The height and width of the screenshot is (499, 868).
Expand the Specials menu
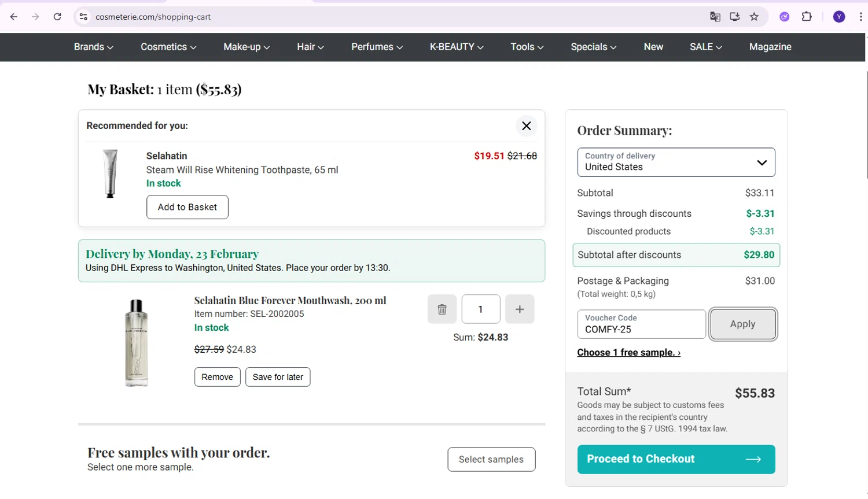click(594, 47)
